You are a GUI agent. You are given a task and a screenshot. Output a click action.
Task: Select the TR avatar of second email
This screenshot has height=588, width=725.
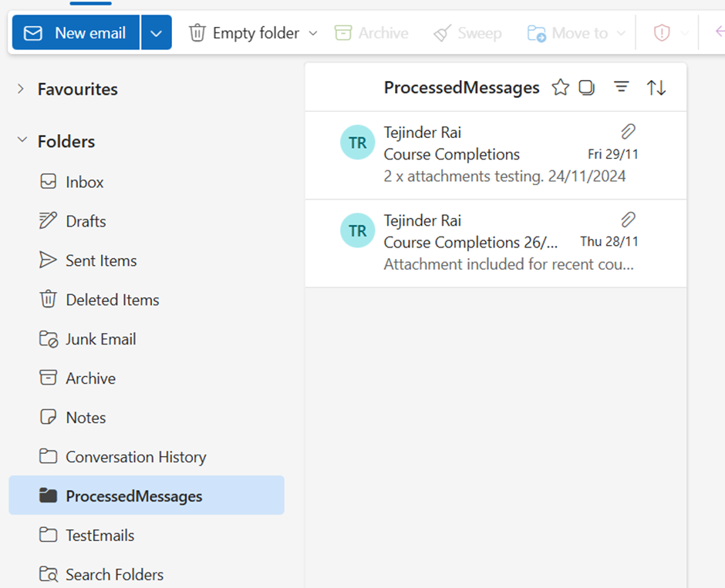(x=357, y=231)
